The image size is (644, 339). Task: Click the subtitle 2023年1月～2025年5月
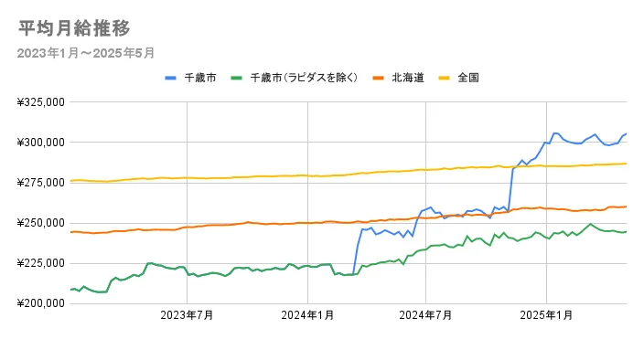pyautogui.click(x=86, y=53)
